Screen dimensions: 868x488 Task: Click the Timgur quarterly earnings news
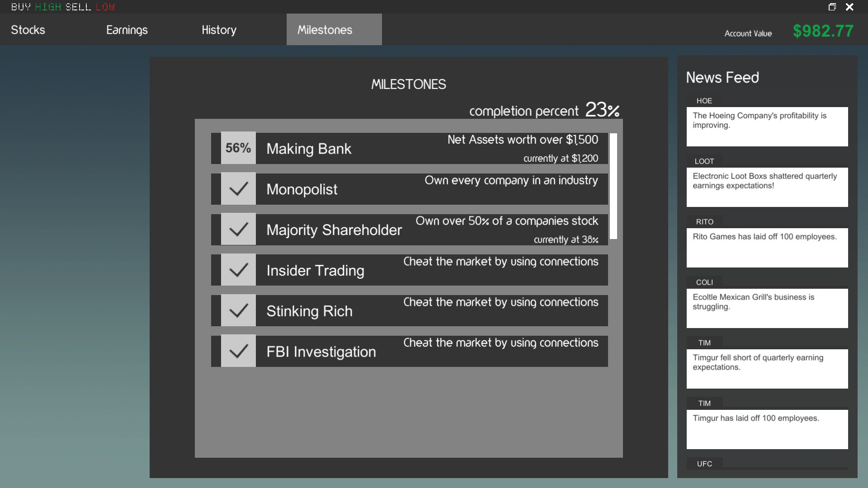[767, 368]
